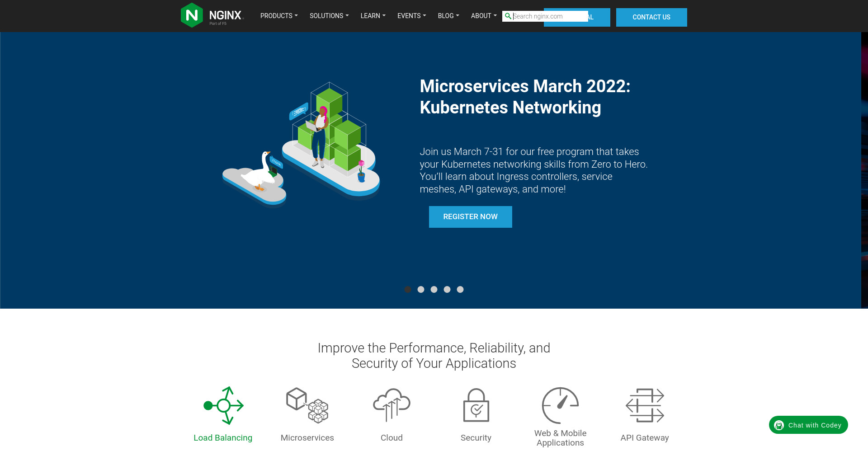Click the partly hidden blue button behind search

(x=599, y=17)
